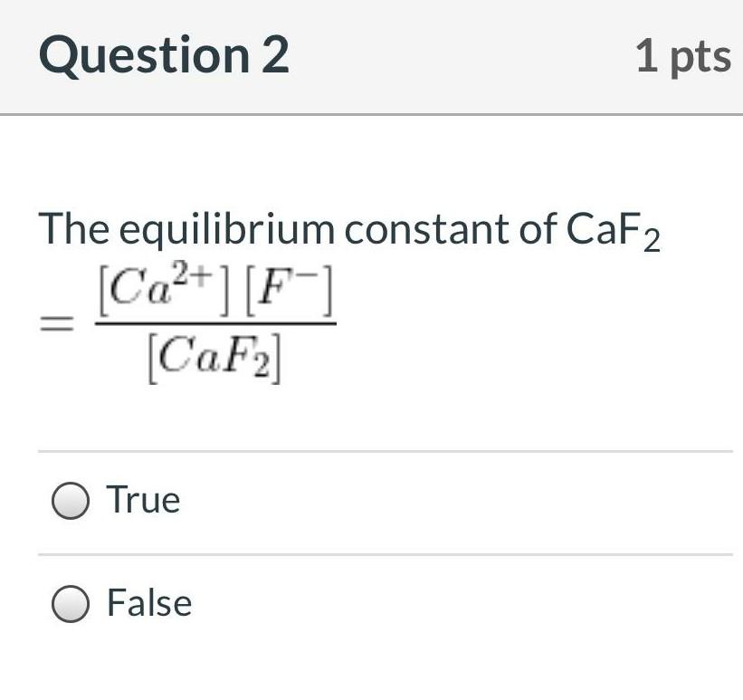Screen dimensions: 743x700
Task: Click the fraction bar in the equation
Action: pyautogui.click(x=215, y=324)
